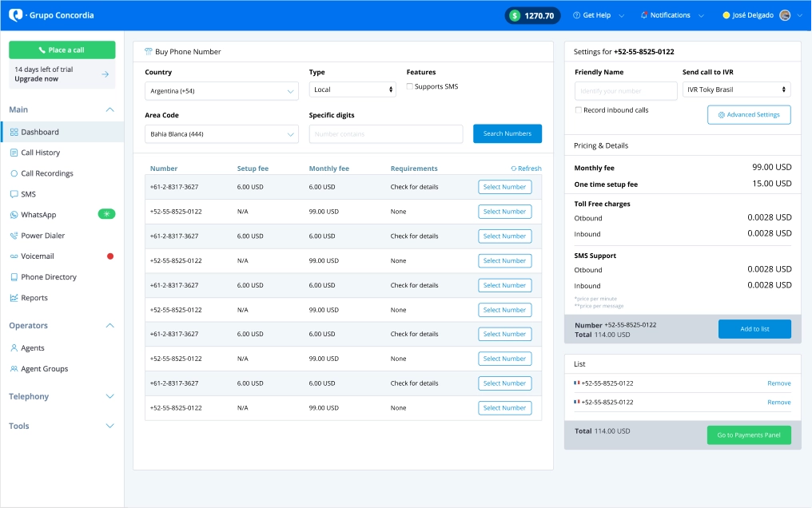Image resolution: width=812 pixels, height=508 pixels.
Task: Click the WhatsApp icon in sidebar
Action: [x=14, y=215]
